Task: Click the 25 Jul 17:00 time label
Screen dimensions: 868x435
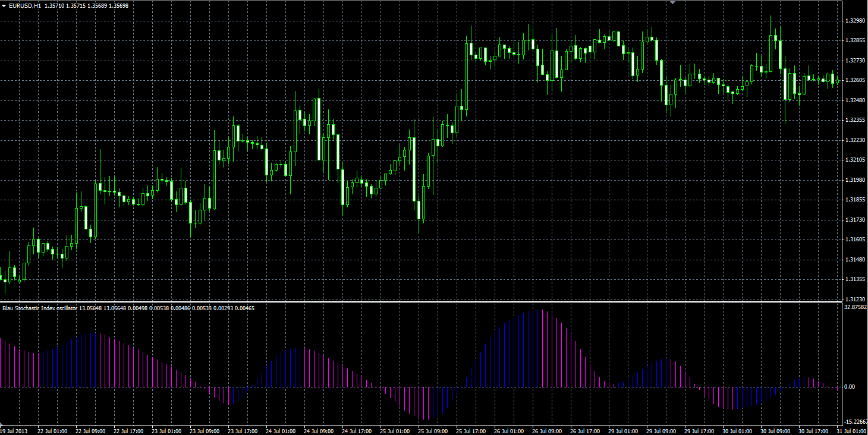Action: [x=471, y=431]
